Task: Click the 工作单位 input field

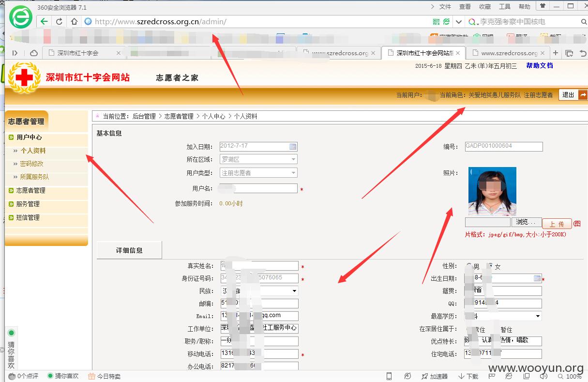Action: point(259,329)
